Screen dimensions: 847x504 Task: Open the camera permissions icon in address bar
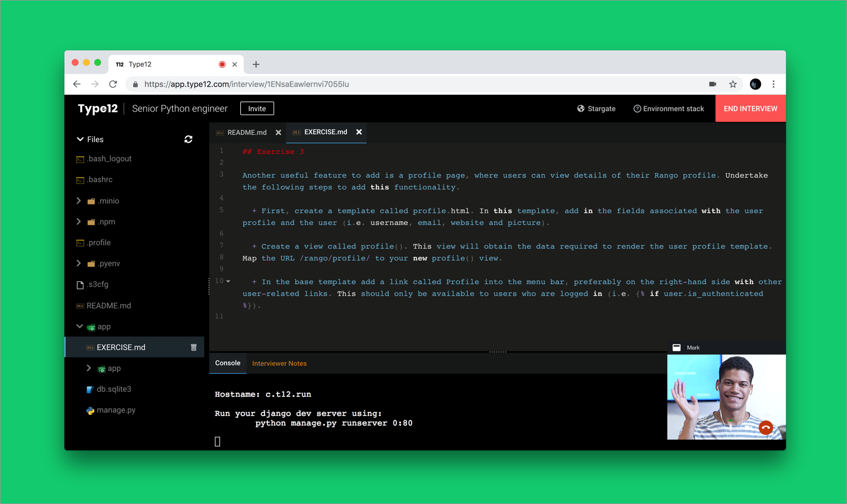pos(713,83)
